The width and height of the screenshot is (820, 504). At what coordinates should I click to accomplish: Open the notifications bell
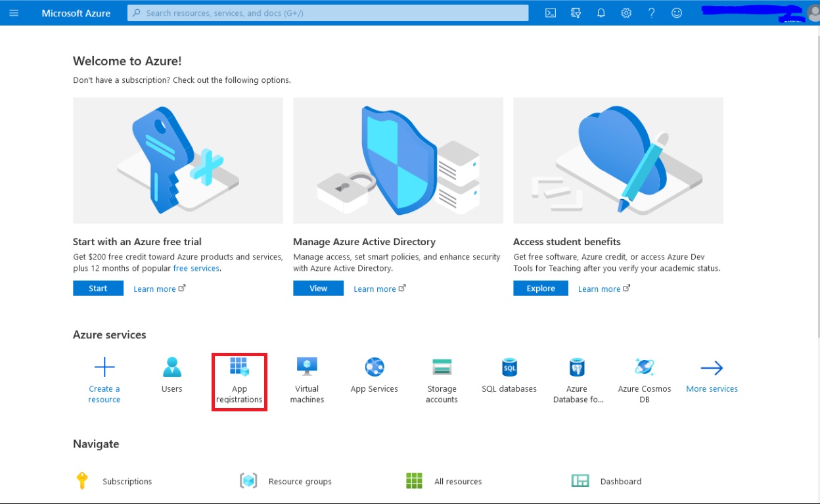[601, 12]
